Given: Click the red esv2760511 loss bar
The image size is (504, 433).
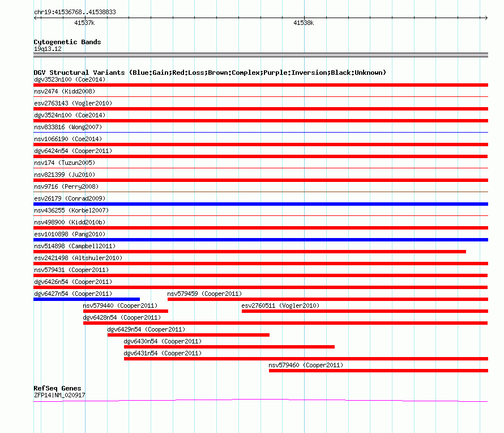Looking at the screenshot, I should 365,311.
